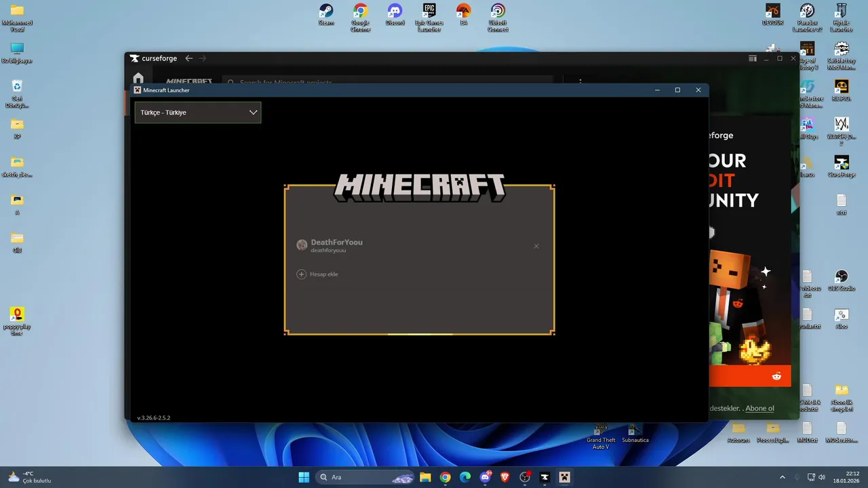Screen dimensions: 868x488
Task: Click version text v.3.26.6-2.5.2
Action: (x=153, y=418)
